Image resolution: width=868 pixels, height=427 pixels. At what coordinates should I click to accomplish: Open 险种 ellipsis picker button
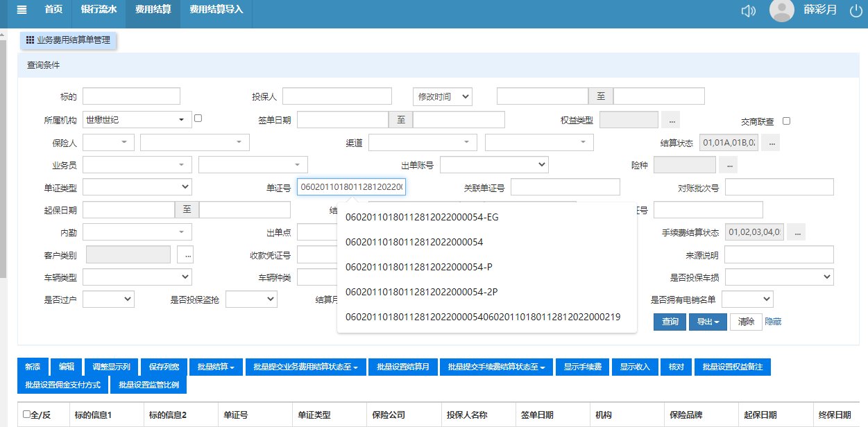coord(728,165)
